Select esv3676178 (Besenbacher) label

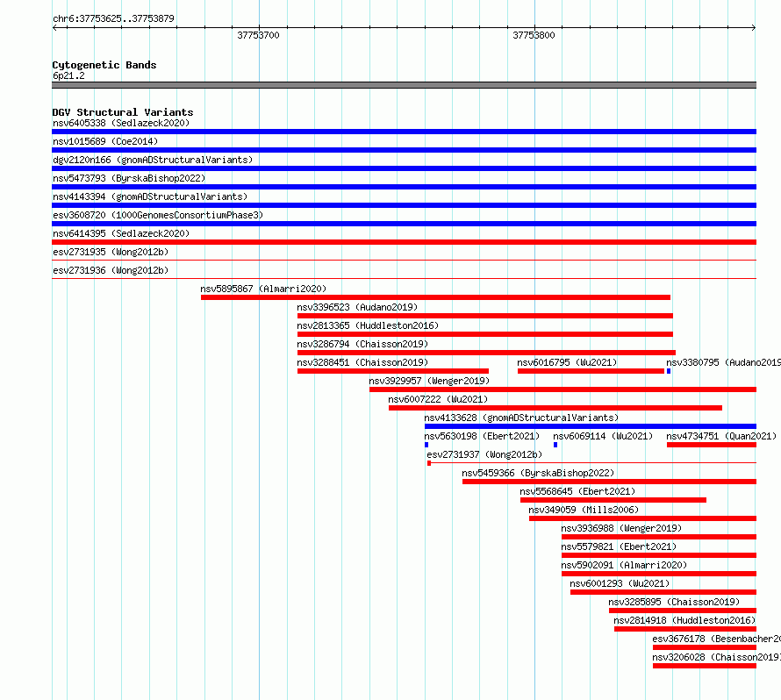716,639
